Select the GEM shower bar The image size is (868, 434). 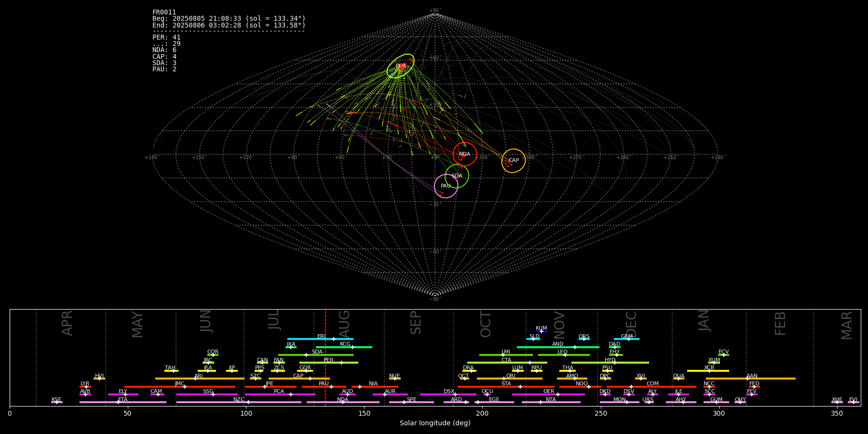click(x=626, y=339)
